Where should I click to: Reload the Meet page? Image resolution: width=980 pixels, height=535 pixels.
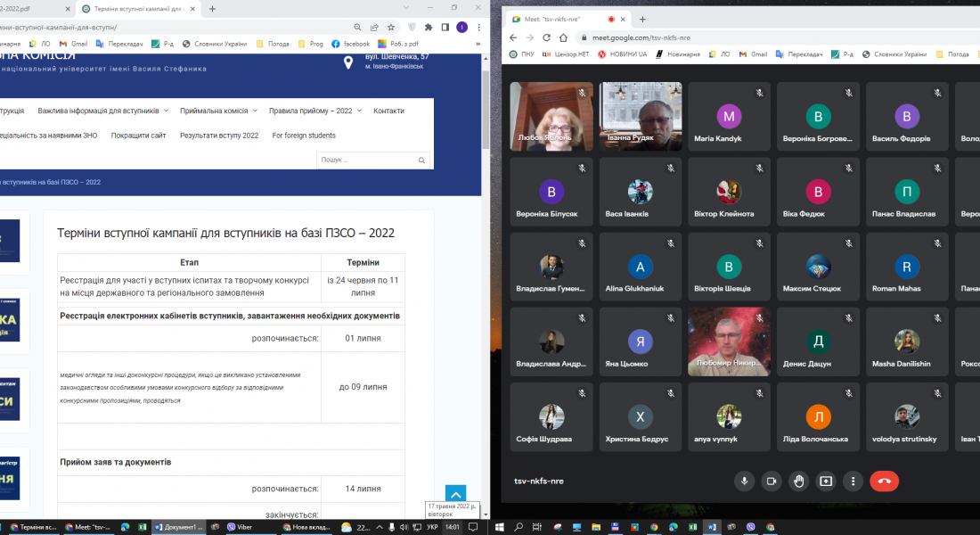click(563, 37)
